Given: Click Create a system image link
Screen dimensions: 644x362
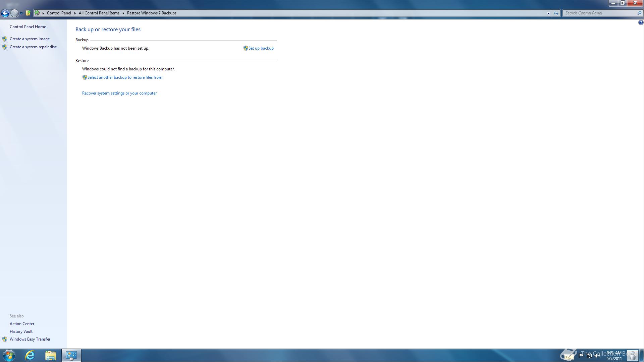Looking at the screenshot, I should [30, 39].
